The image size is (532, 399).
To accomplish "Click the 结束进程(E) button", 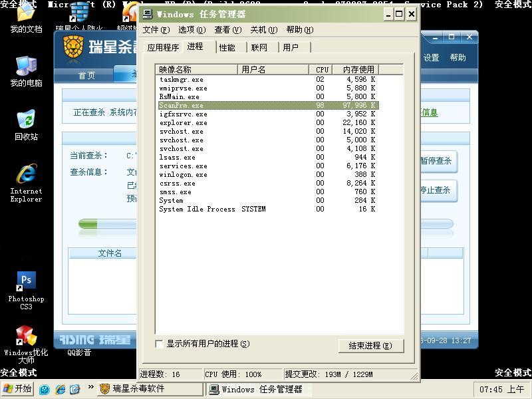I will 371,346.
